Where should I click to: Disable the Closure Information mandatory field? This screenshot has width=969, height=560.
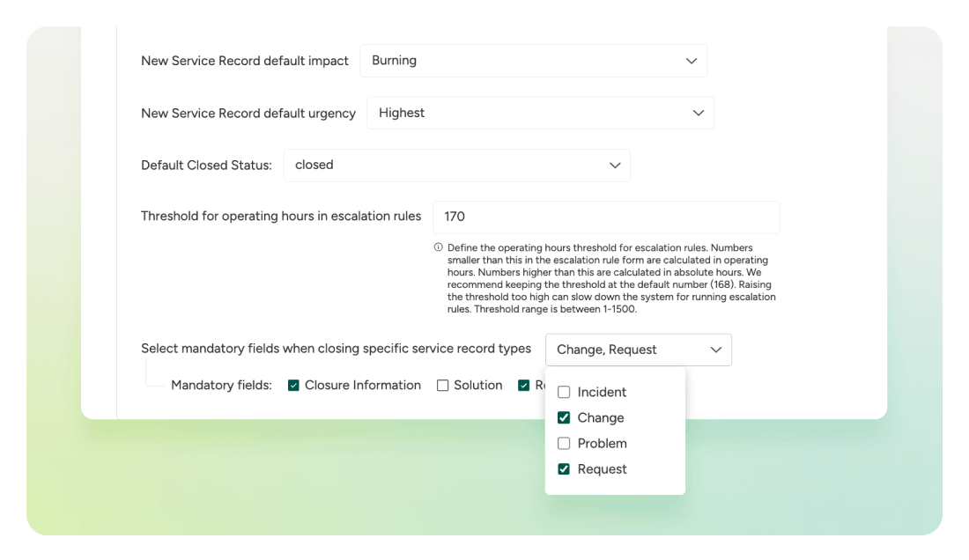pos(294,386)
